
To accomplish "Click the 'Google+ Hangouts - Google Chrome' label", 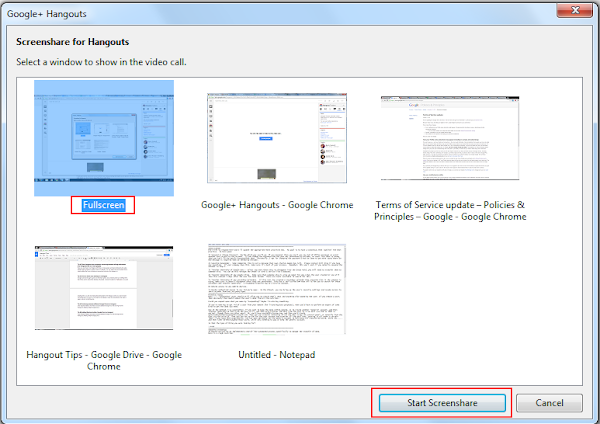I will [277, 205].
